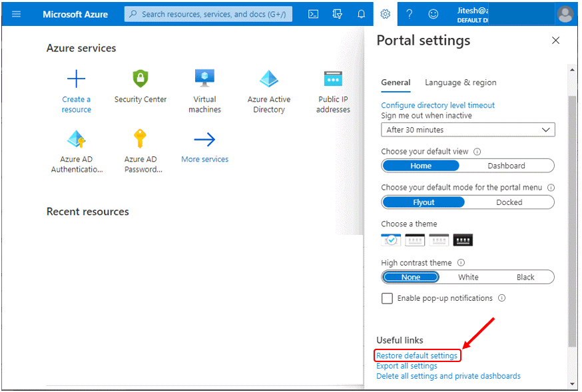Open the Azure AD Password key icon
The height and width of the screenshot is (392, 582).
[140, 138]
